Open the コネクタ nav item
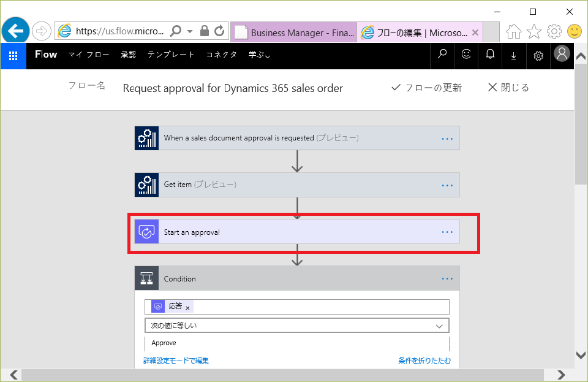The height and width of the screenshot is (382, 588). (222, 55)
